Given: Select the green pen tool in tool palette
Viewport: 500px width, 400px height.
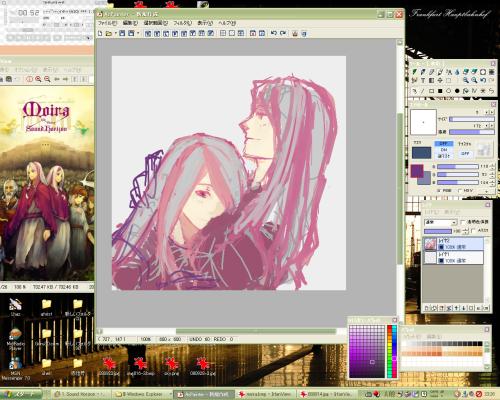Looking at the screenshot, I should pyautogui.click(x=414, y=72).
